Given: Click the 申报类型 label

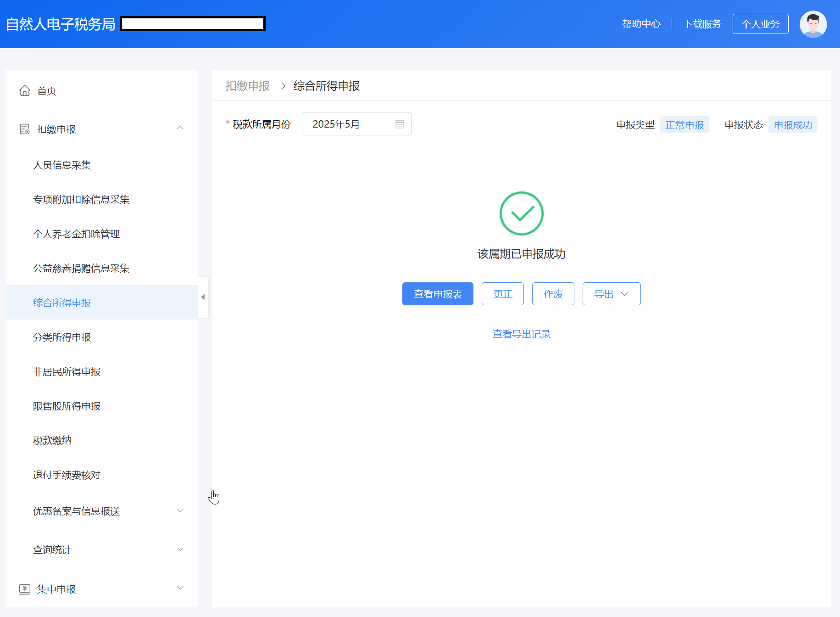Looking at the screenshot, I should pos(635,124).
